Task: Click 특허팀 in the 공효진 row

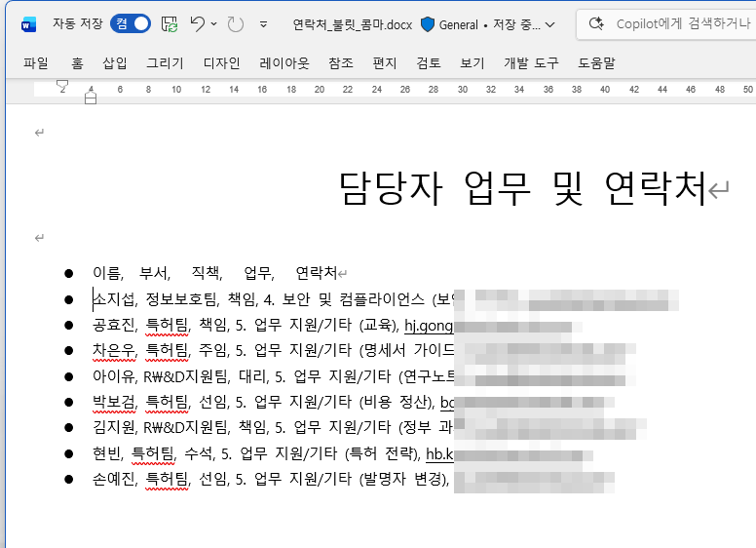Action: (x=167, y=325)
